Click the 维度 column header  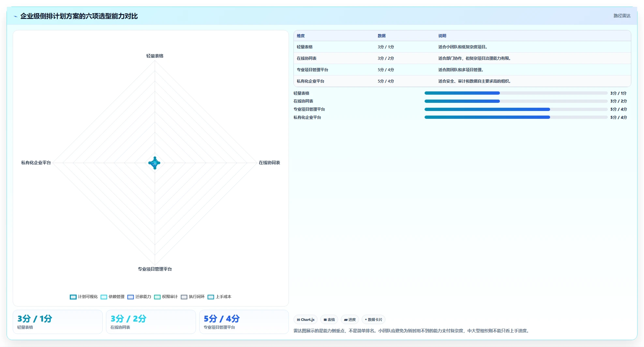[301, 36]
